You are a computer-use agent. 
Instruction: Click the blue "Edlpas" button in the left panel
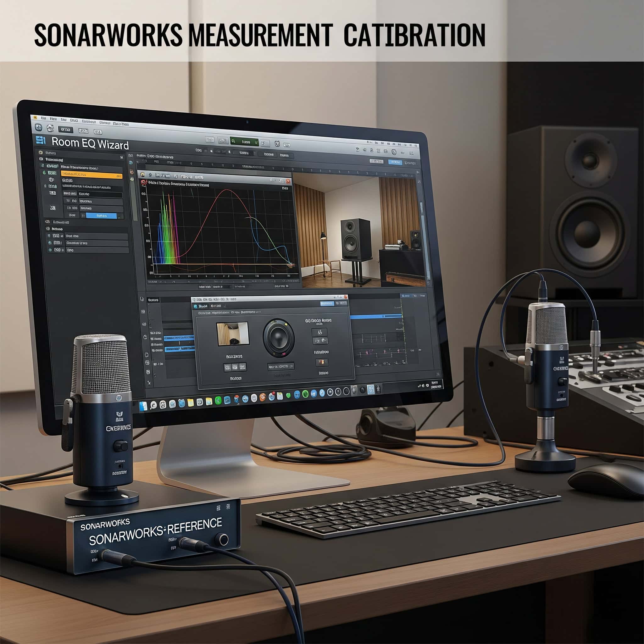102,216
